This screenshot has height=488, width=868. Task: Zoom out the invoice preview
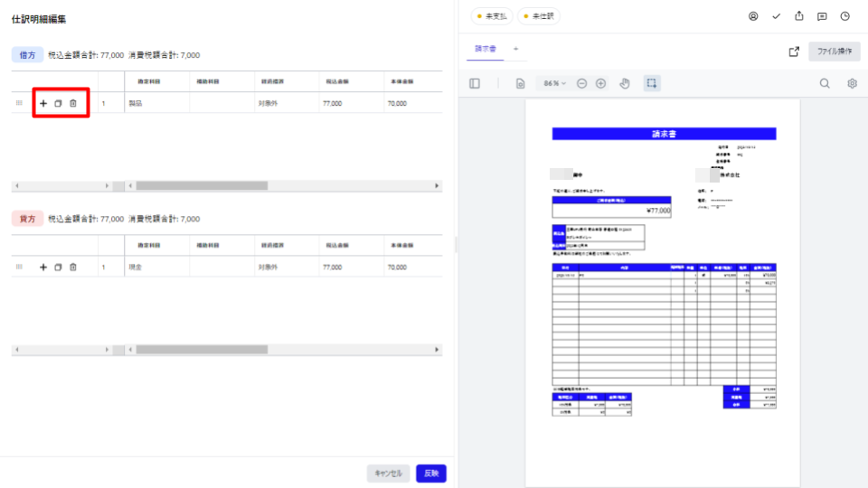(581, 83)
